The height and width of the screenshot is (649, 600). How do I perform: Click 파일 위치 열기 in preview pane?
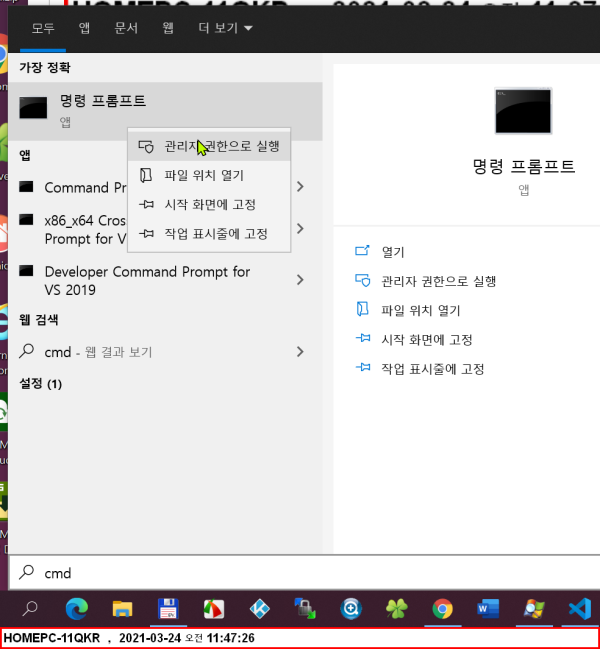click(420, 310)
